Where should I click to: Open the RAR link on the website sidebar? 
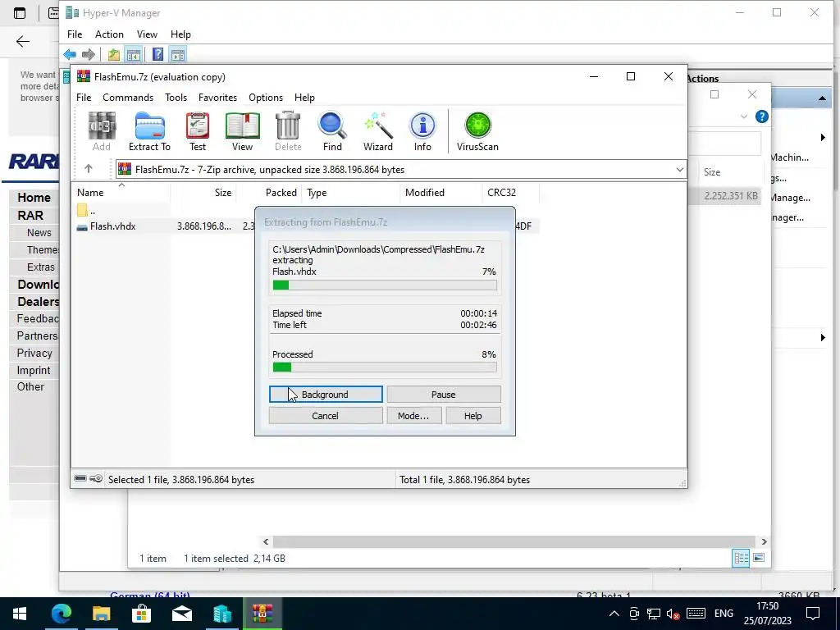click(x=30, y=216)
